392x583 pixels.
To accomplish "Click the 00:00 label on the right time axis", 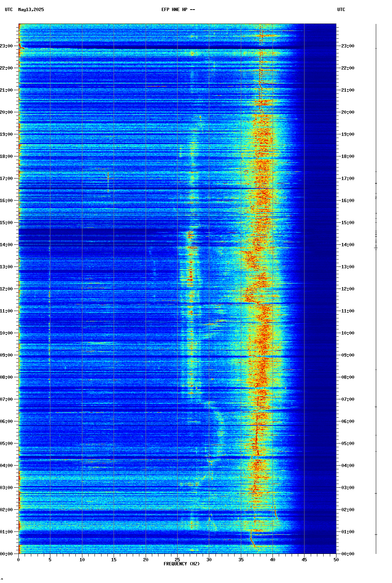I will coord(348,554).
